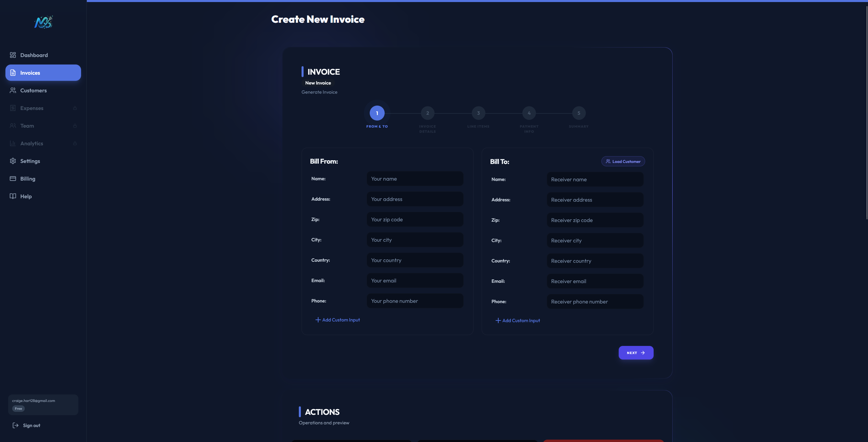Click into the Your zip code field

tap(414, 219)
